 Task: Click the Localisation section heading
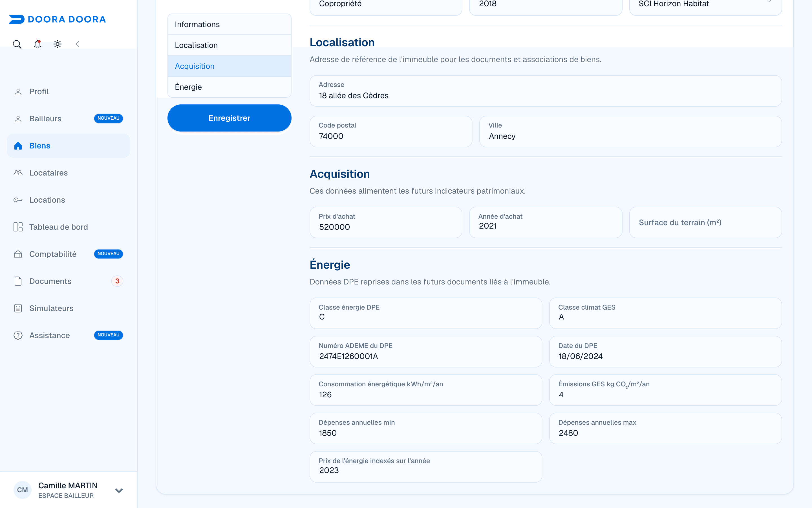tap(342, 42)
